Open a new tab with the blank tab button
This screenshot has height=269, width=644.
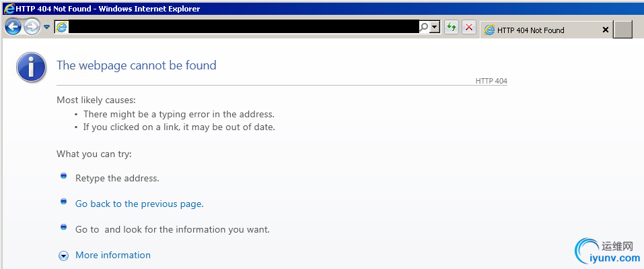(x=622, y=30)
